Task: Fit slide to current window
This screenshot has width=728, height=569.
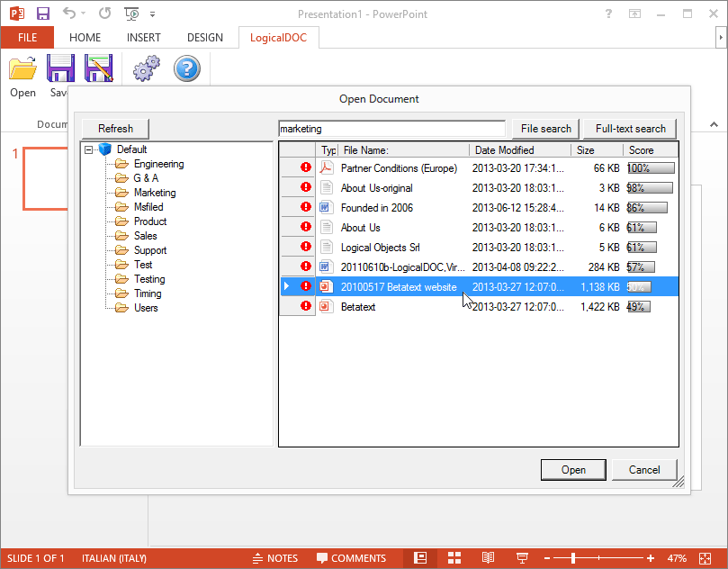Action: (705, 558)
